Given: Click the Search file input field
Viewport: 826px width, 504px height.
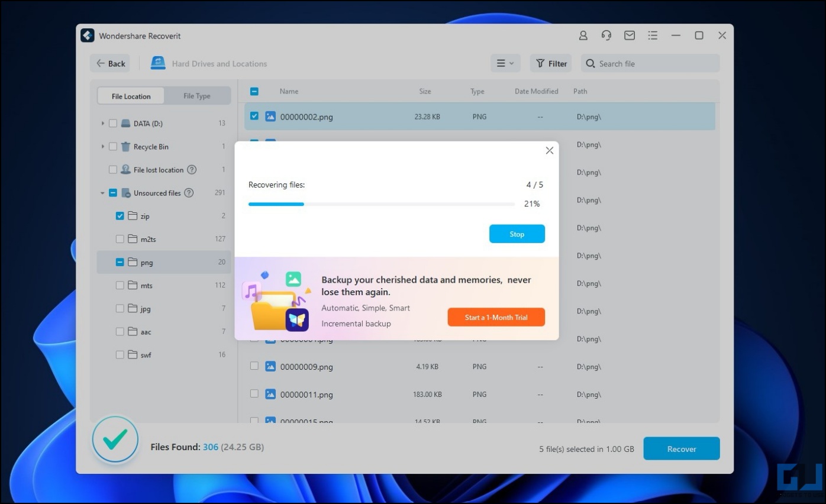Looking at the screenshot, I should tap(650, 63).
